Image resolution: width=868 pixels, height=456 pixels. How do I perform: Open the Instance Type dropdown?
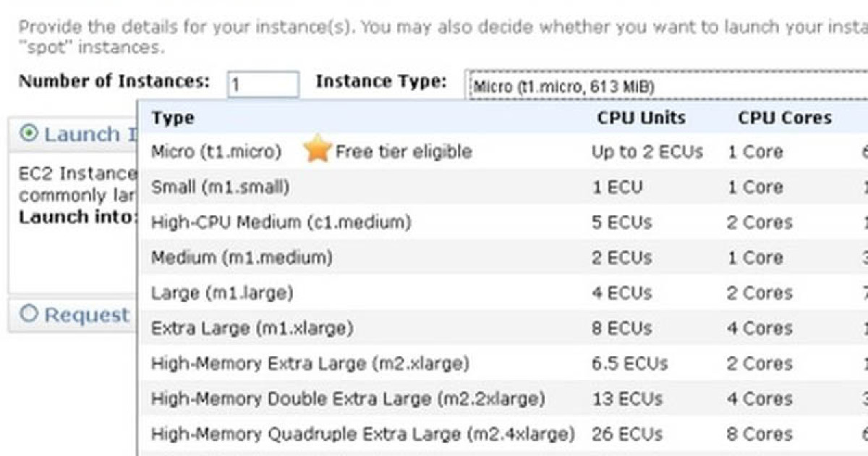pos(665,86)
